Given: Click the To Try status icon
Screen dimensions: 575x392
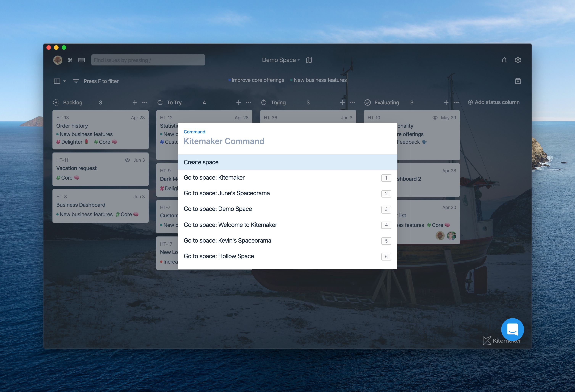Looking at the screenshot, I should click(x=160, y=102).
